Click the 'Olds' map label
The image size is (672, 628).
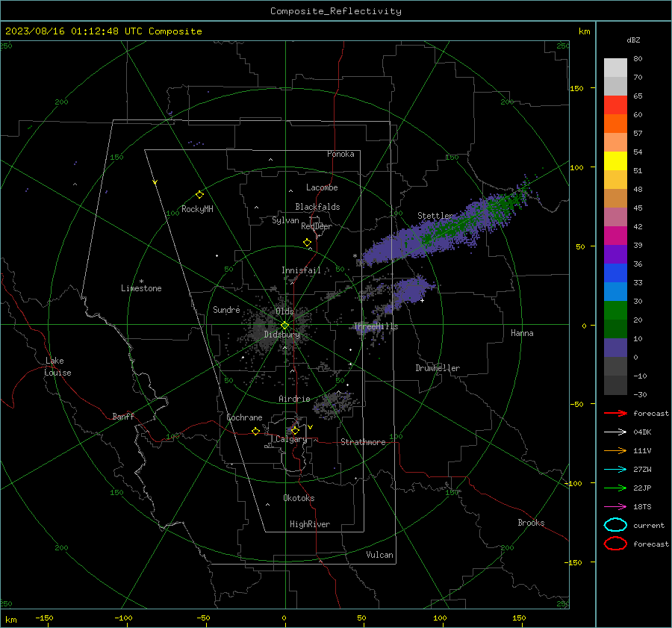coord(284,311)
